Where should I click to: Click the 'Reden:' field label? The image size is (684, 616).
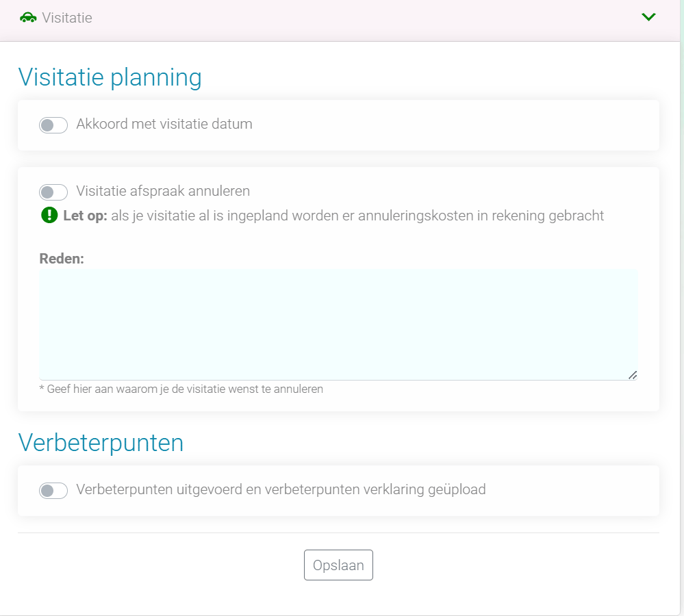point(62,259)
